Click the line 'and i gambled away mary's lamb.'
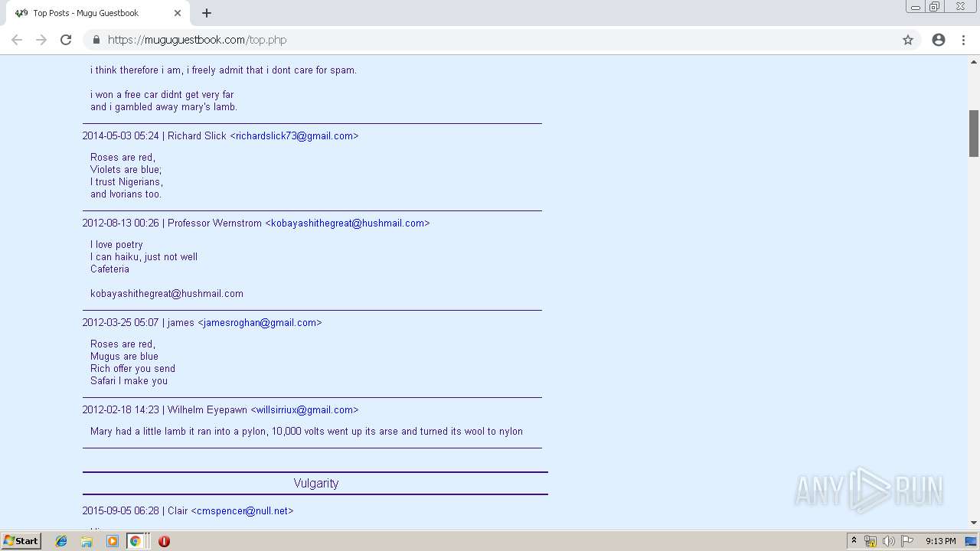 164,106
